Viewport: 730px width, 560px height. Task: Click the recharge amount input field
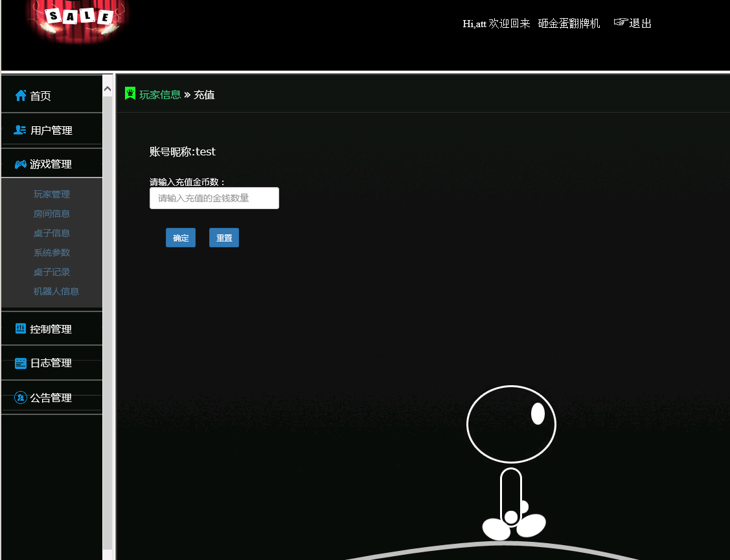tap(214, 197)
